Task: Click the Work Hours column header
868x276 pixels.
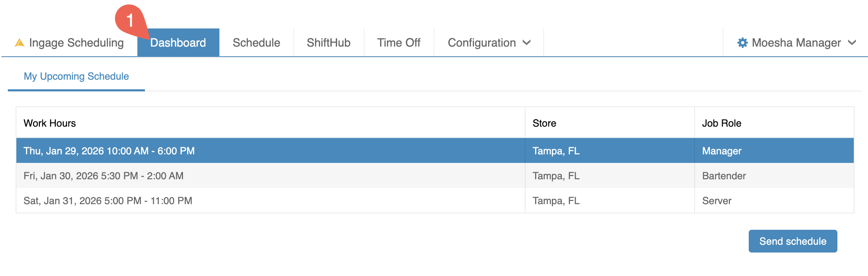Action: point(50,123)
